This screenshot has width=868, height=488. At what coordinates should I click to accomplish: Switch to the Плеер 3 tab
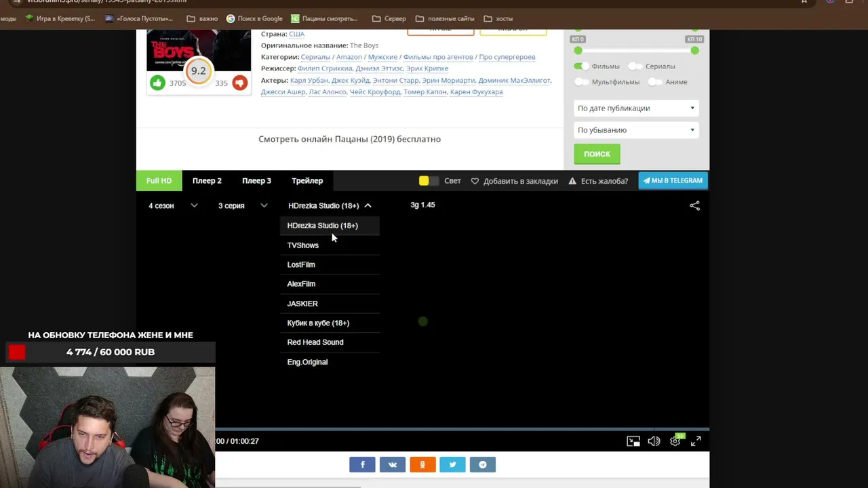(256, 181)
